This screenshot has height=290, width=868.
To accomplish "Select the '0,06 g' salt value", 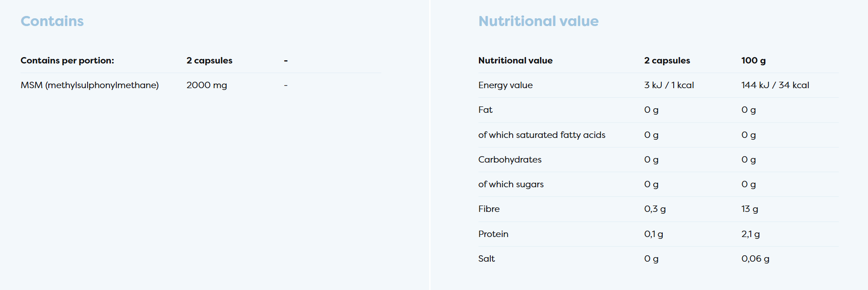I will pos(755,258).
